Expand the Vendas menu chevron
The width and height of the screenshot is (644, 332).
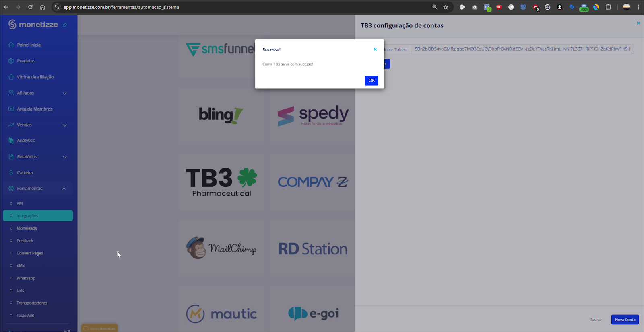pos(65,125)
